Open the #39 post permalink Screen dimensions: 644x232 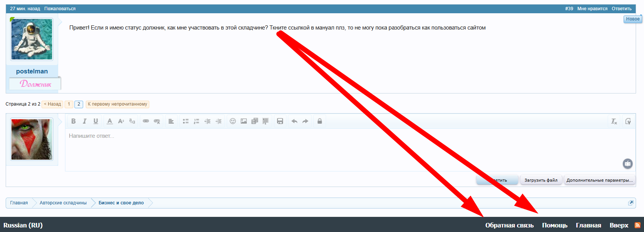[569, 9]
